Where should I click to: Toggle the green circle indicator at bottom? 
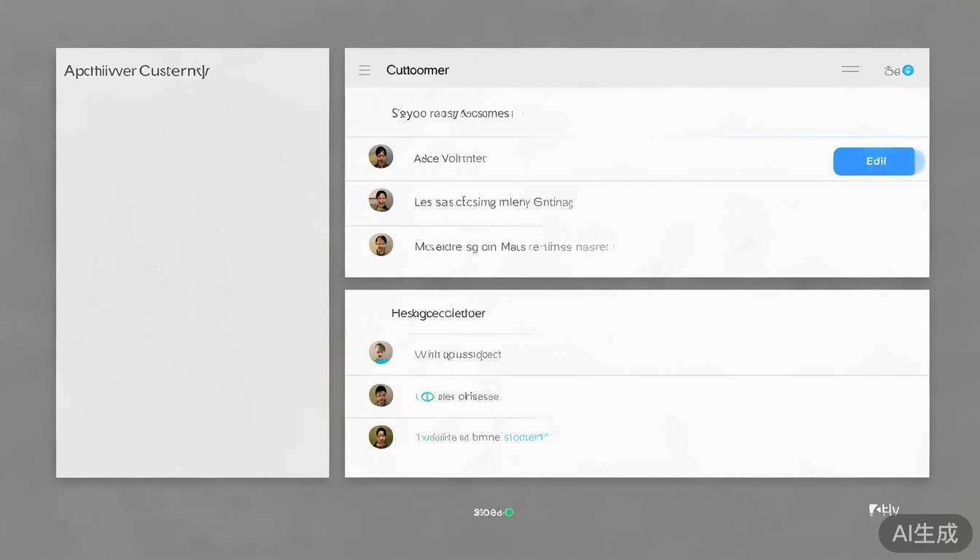(509, 513)
